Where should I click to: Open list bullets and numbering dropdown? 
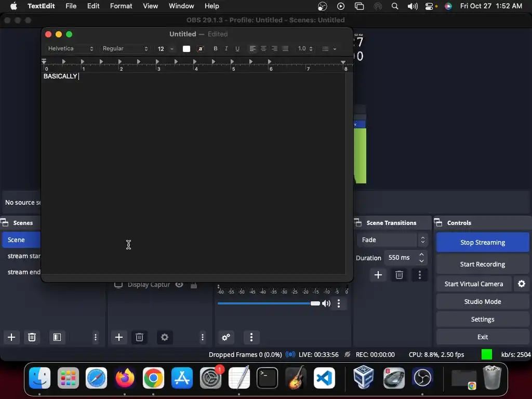click(329, 48)
